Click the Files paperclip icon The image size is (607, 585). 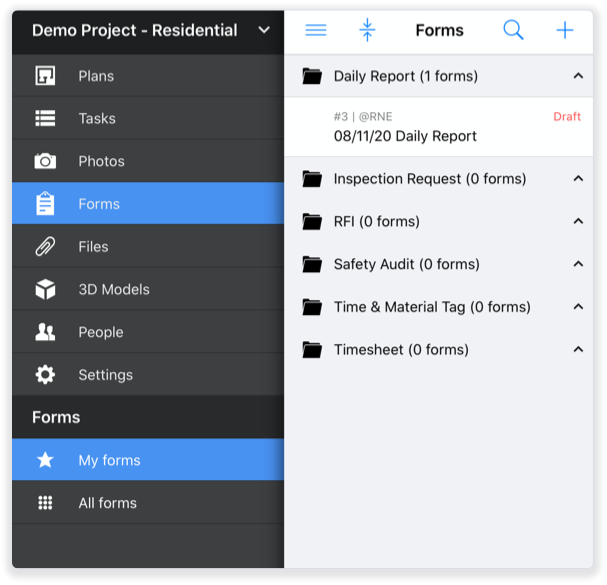tap(45, 247)
